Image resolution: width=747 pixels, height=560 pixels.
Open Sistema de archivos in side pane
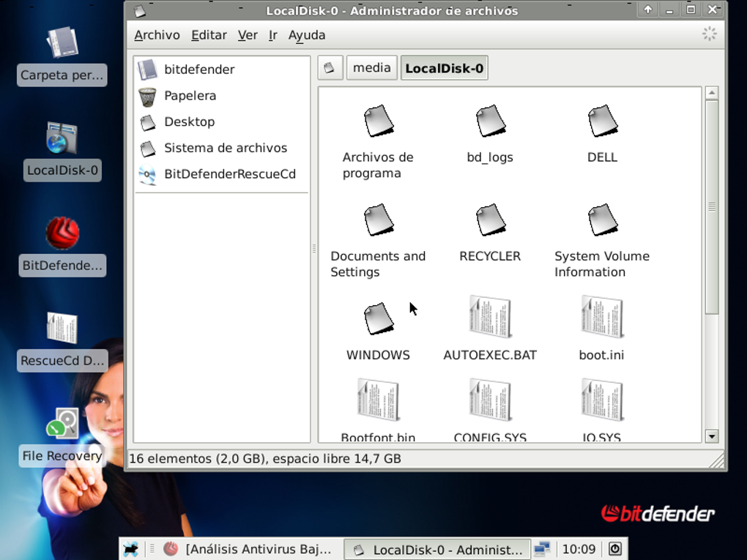(x=221, y=148)
